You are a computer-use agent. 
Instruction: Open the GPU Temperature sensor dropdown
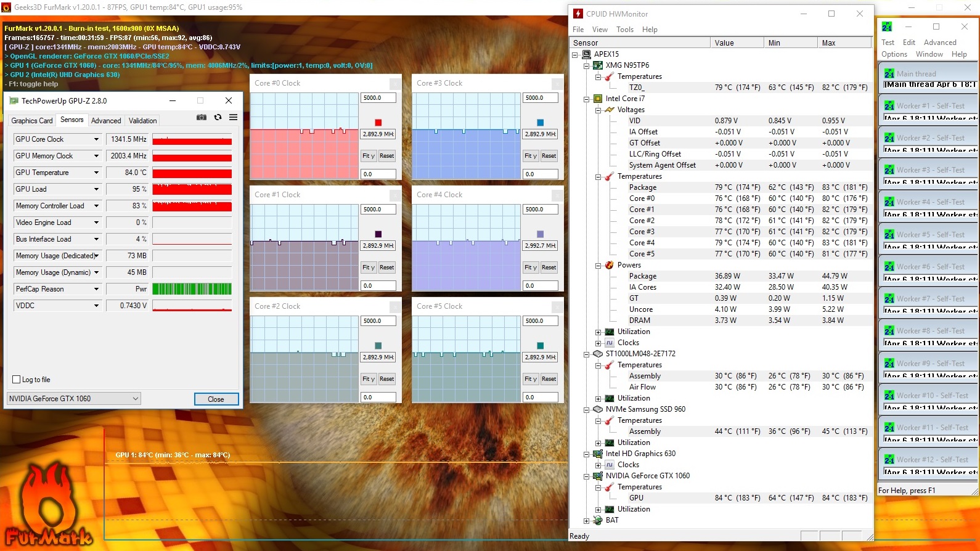click(x=96, y=173)
